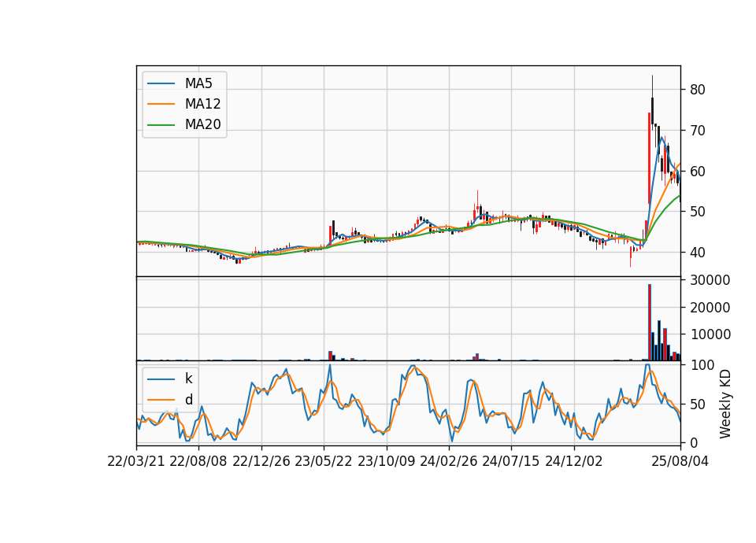The height and width of the screenshot is (543, 756).
Task: Select the 22/12/26 date label
Action: [x=261, y=461]
